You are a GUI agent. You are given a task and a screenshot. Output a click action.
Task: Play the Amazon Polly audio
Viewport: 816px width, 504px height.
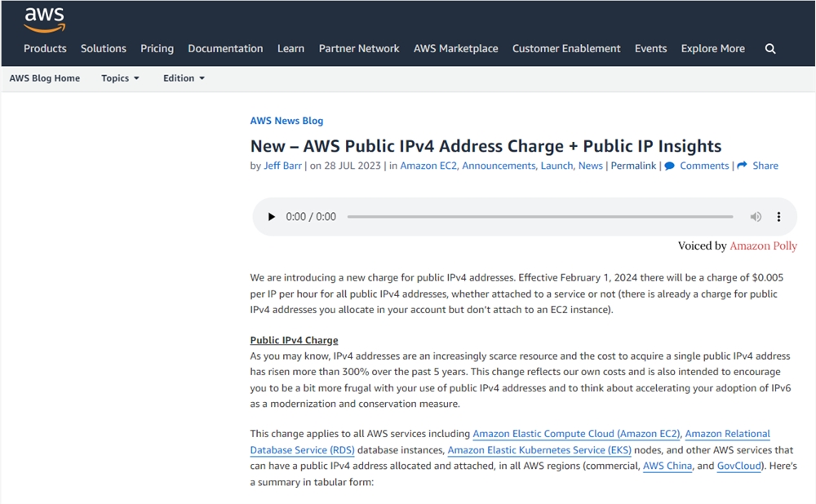(x=271, y=217)
